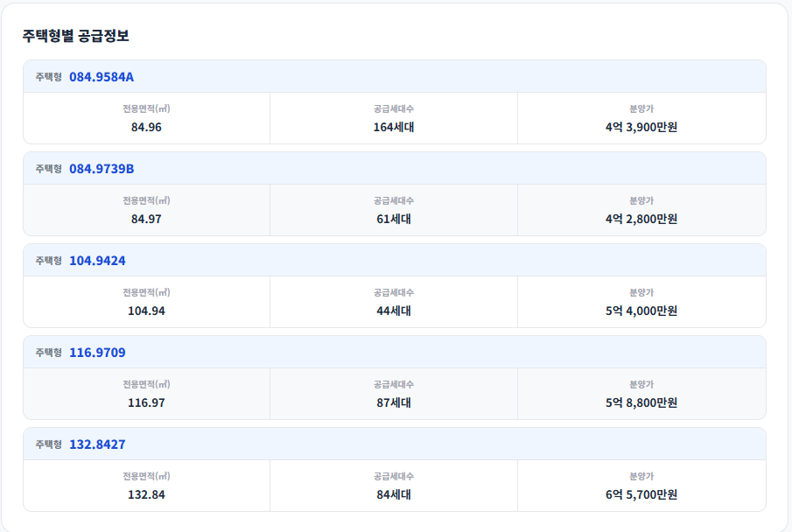Click price 6억 5,700만원 value
This screenshot has width=792, height=532.
click(x=641, y=495)
